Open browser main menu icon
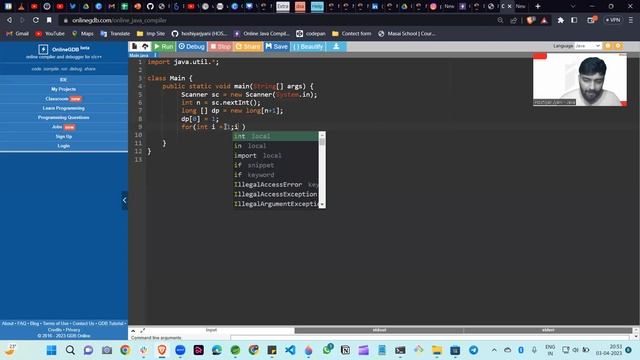 tap(631, 20)
